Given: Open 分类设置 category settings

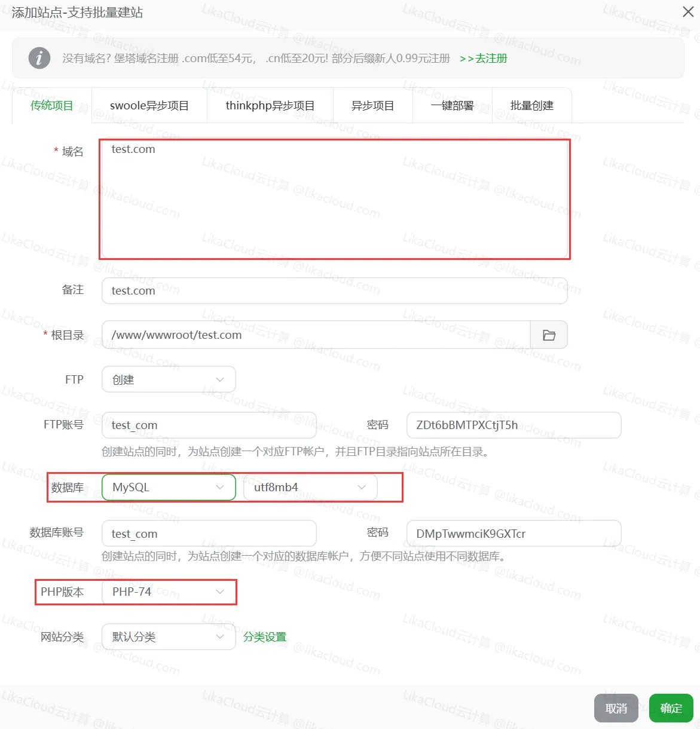Looking at the screenshot, I should (265, 636).
